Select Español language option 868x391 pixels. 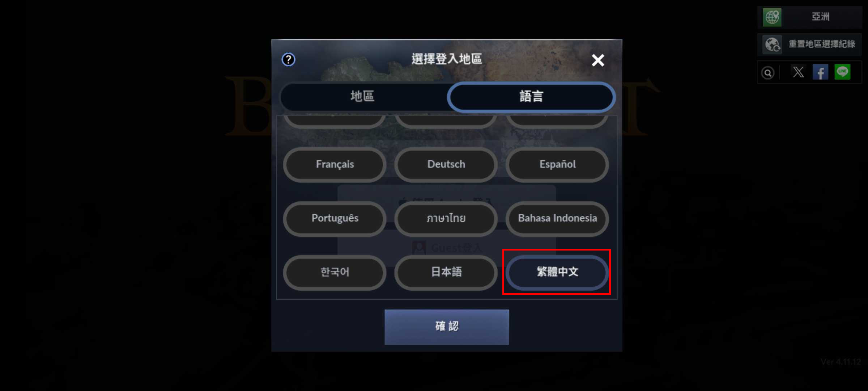point(557,164)
